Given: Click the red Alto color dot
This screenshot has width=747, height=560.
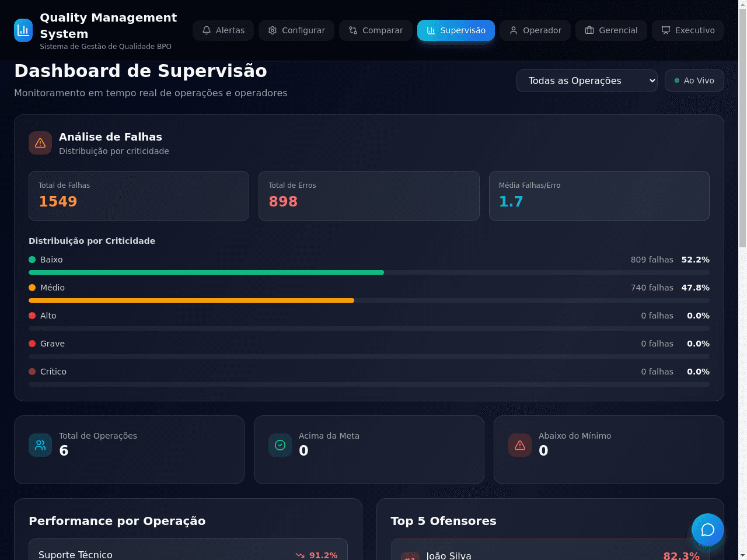Looking at the screenshot, I should (x=32, y=316).
